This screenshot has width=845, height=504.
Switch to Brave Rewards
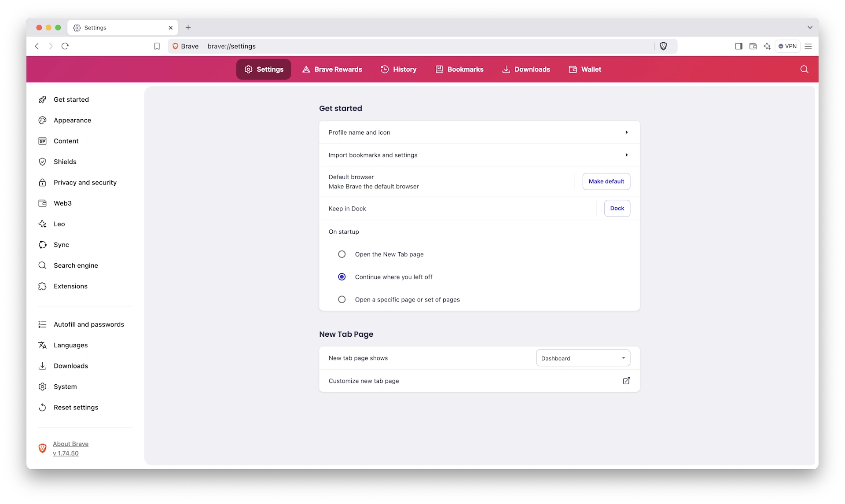pos(332,69)
